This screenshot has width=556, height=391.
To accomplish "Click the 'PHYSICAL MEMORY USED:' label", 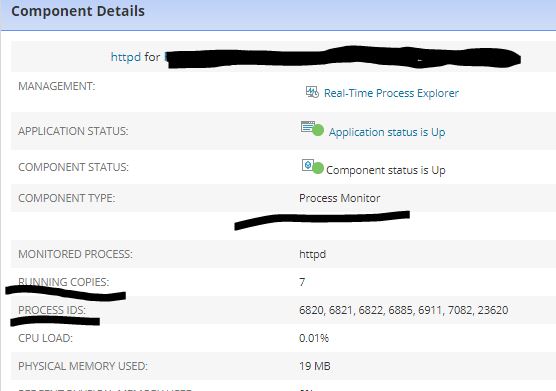I will [83, 366].
